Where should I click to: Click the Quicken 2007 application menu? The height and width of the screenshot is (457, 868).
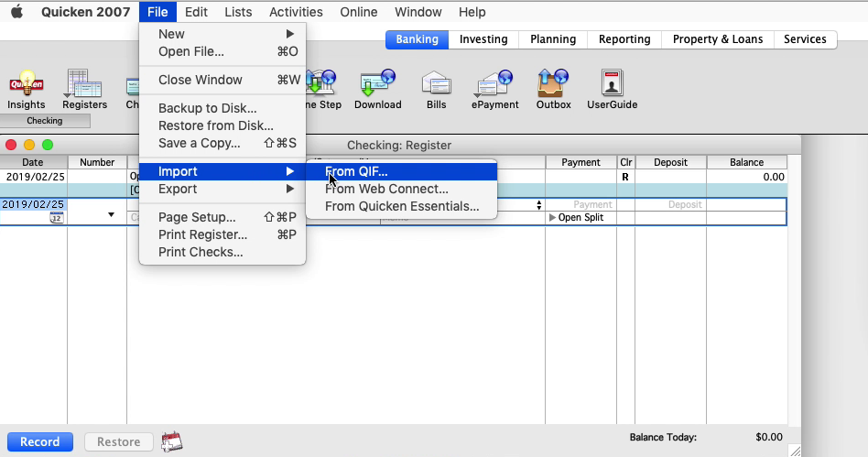86,12
